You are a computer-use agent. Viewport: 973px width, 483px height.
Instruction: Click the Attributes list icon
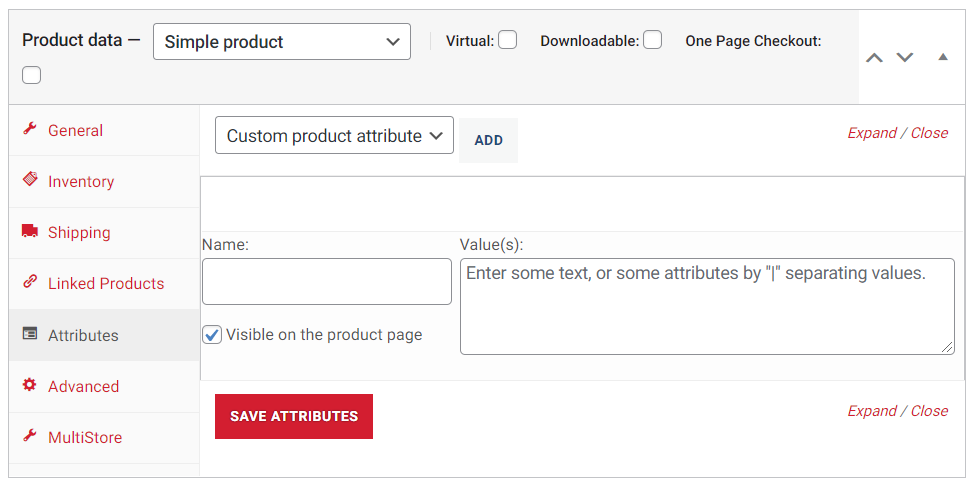(30, 334)
